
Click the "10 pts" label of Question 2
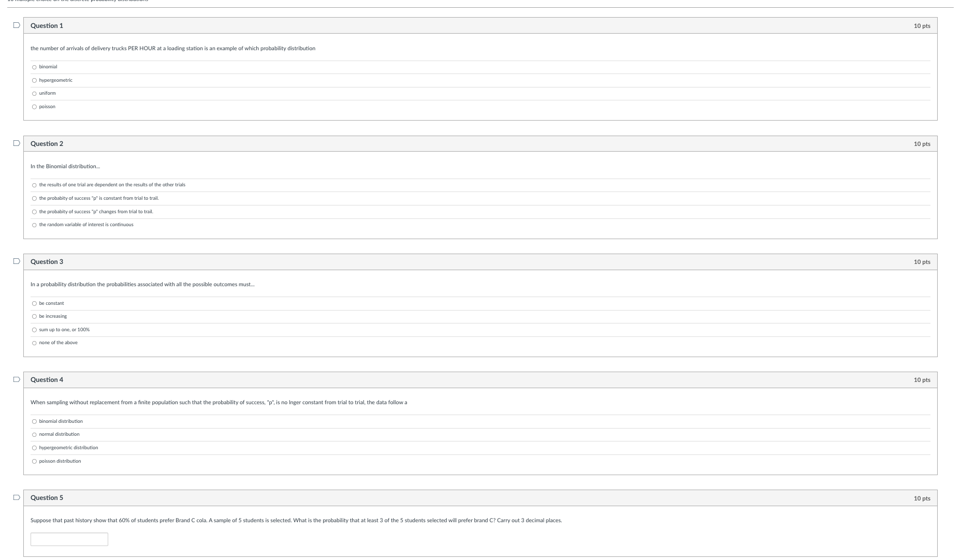922,144
